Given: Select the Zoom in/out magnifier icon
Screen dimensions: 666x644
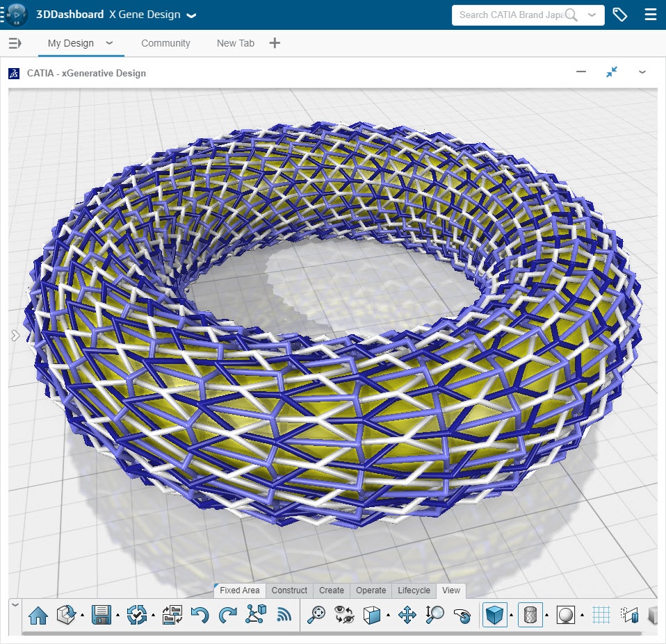Looking at the screenshot, I should point(434,615).
